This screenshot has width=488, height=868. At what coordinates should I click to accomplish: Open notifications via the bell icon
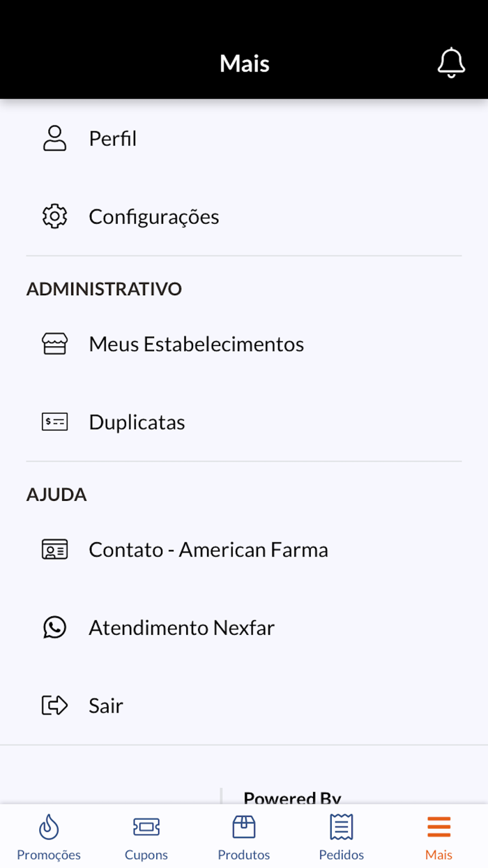coord(451,62)
